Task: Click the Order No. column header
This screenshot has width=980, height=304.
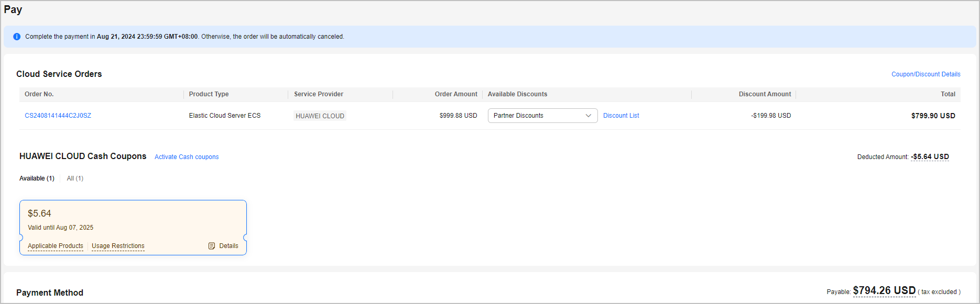Action: (39, 94)
